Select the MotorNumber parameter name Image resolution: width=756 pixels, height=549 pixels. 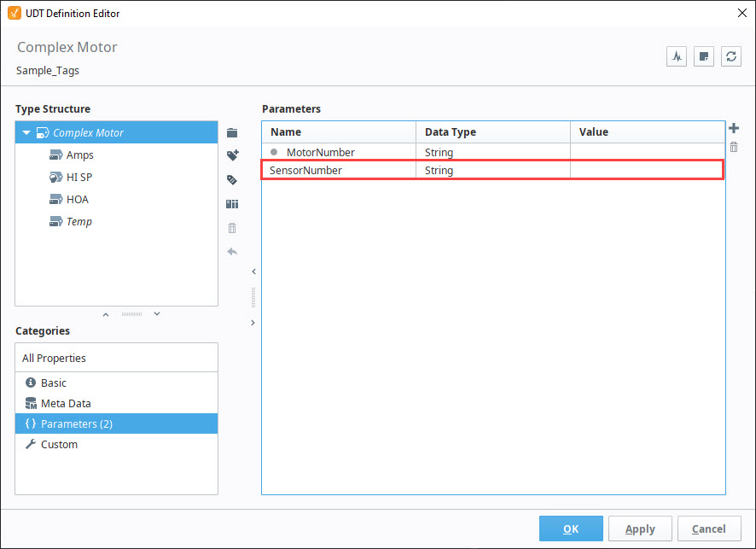pyautogui.click(x=321, y=152)
